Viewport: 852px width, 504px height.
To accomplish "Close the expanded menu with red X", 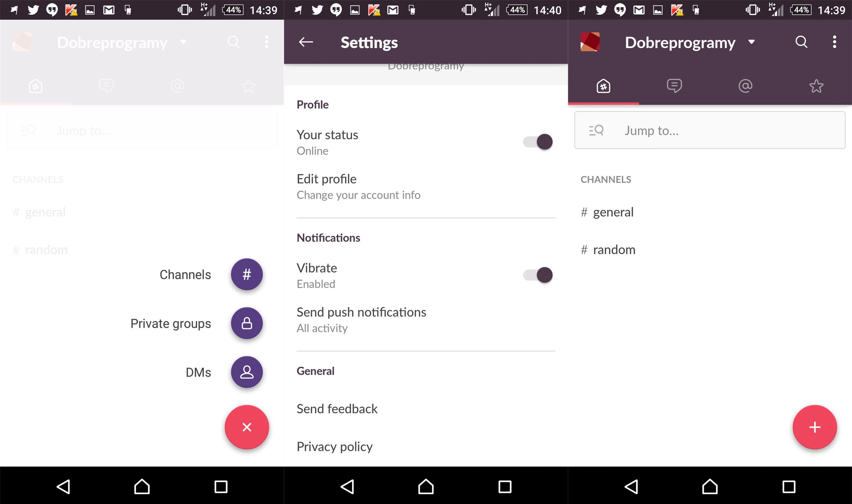I will click(247, 427).
